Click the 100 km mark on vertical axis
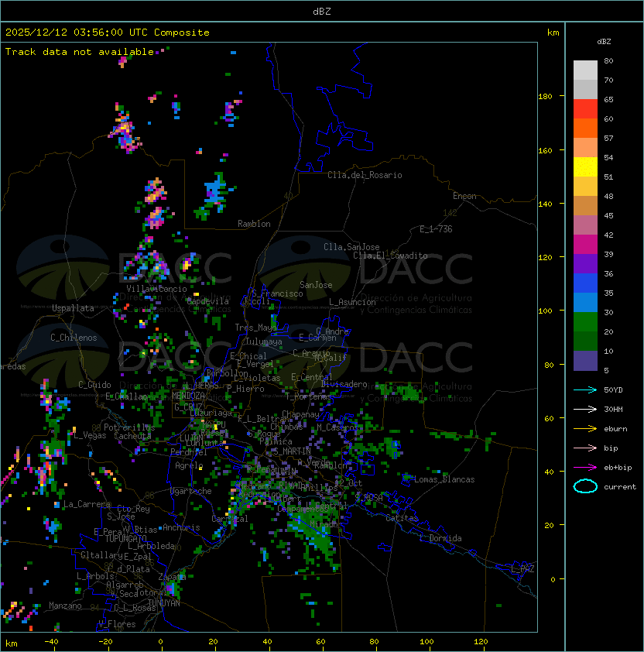 click(x=545, y=311)
